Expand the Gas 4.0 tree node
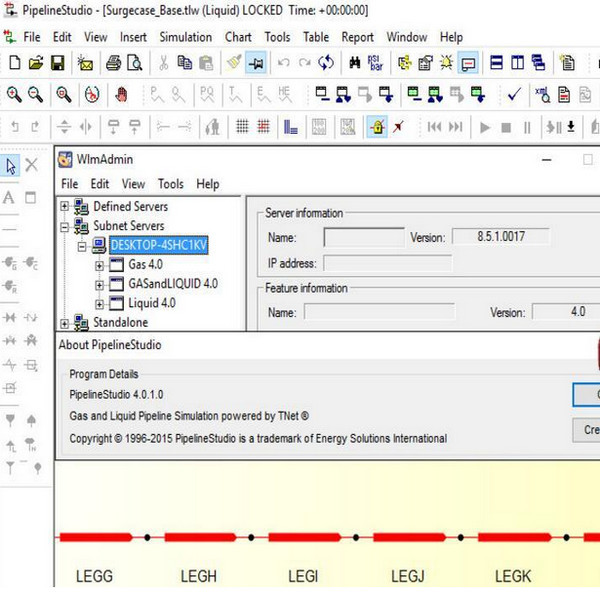The height and width of the screenshot is (592, 600). coord(100,265)
